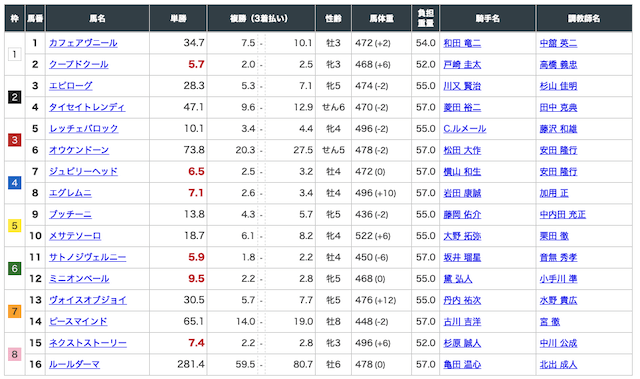Click the 馬体重 column header
The image size is (640, 379).
coord(381,18)
